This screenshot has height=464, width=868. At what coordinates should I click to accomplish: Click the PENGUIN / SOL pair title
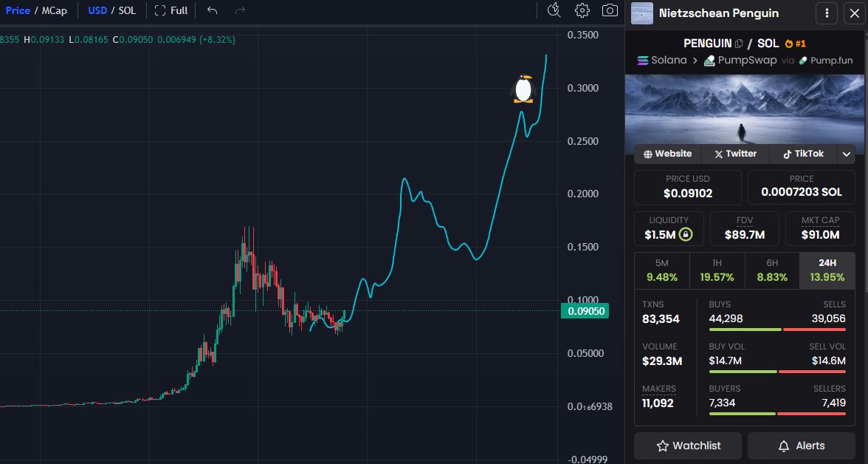731,44
